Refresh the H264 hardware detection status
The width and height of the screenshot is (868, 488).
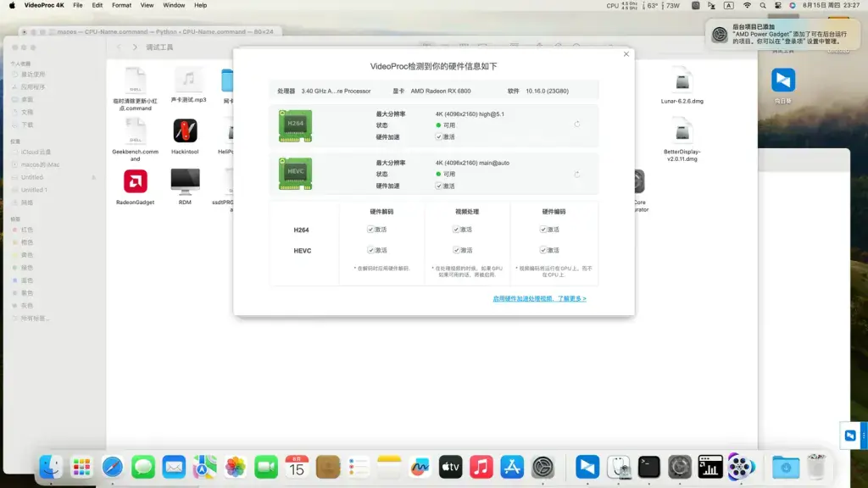(x=576, y=125)
